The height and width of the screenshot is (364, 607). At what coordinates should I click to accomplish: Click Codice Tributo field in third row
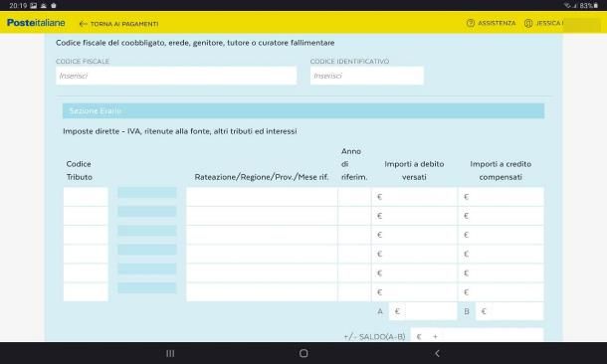click(86, 235)
